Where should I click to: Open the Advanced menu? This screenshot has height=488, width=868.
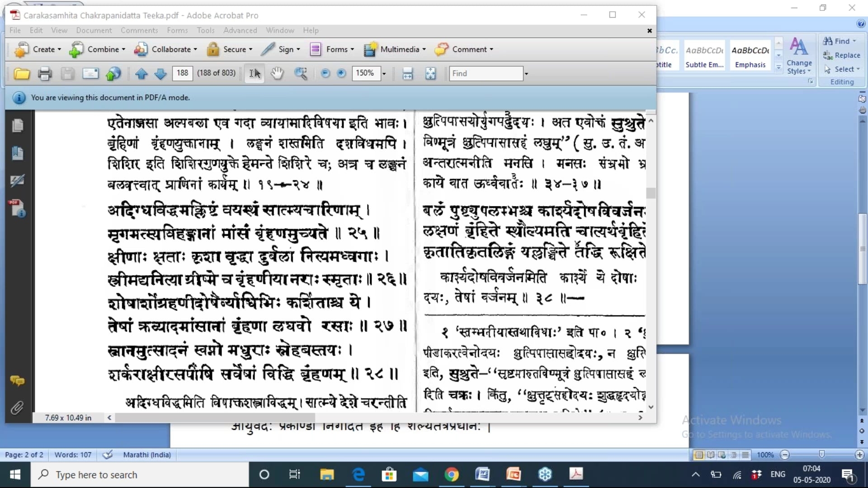coord(240,30)
